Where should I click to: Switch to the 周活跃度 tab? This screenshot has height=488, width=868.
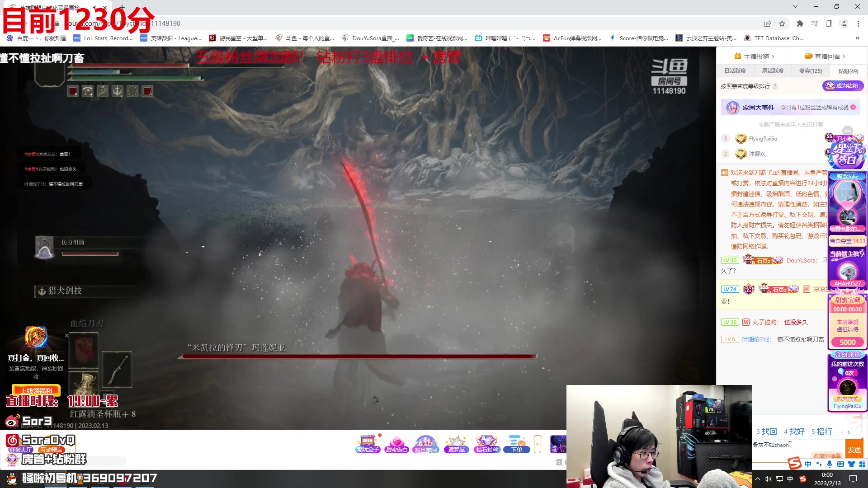773,71
